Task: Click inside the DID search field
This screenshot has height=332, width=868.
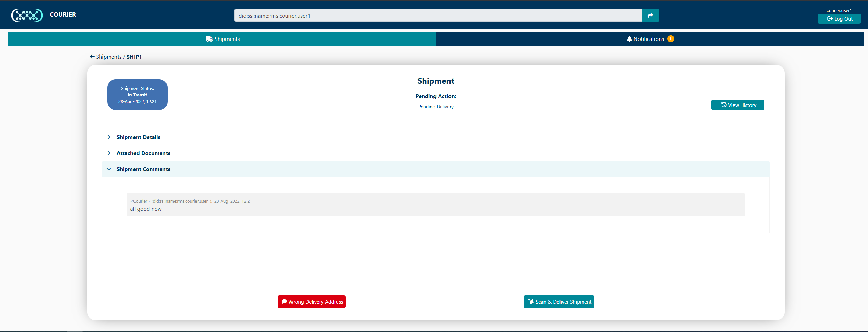Action: click(x=436, y=15)
